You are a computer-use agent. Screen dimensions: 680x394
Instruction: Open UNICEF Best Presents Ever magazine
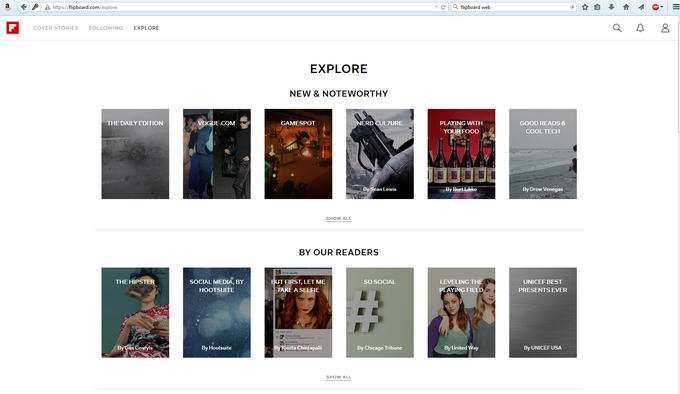tap(543, 313)
